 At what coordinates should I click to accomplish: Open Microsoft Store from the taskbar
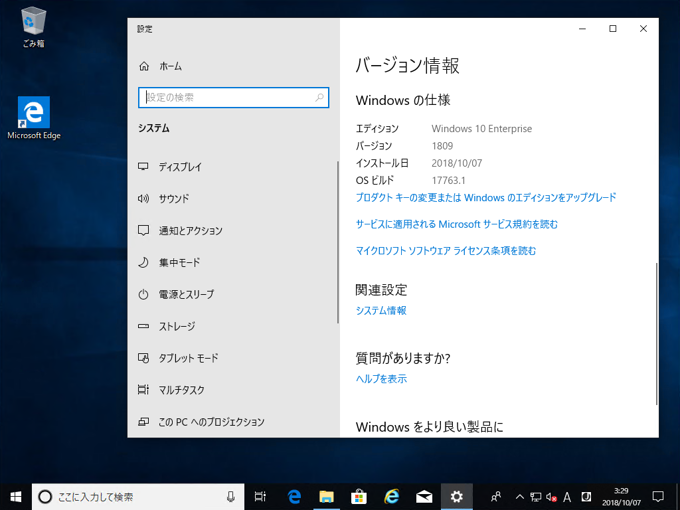(359, 497)
